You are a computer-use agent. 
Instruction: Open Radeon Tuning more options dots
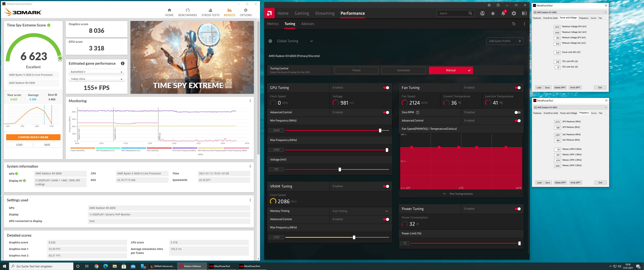(524, 24)
